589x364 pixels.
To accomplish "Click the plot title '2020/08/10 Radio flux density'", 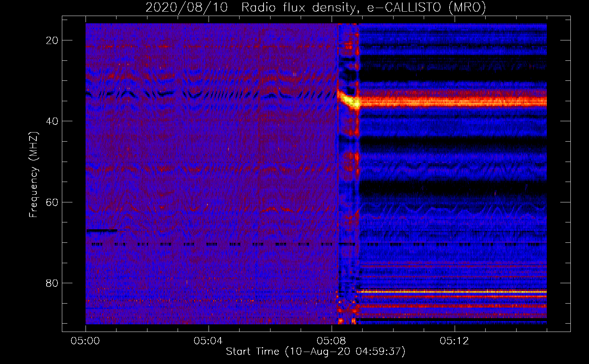I will (x=316, y=8).
